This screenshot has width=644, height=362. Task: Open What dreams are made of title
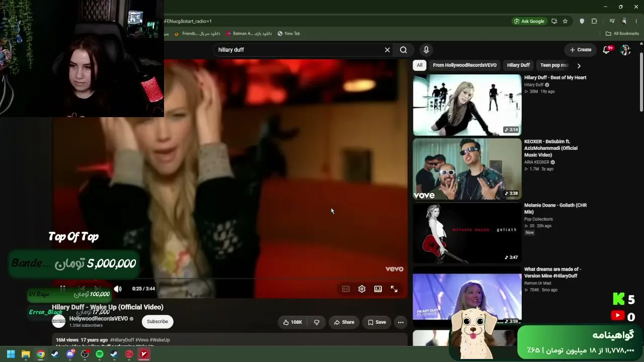[x=552, y=273]
